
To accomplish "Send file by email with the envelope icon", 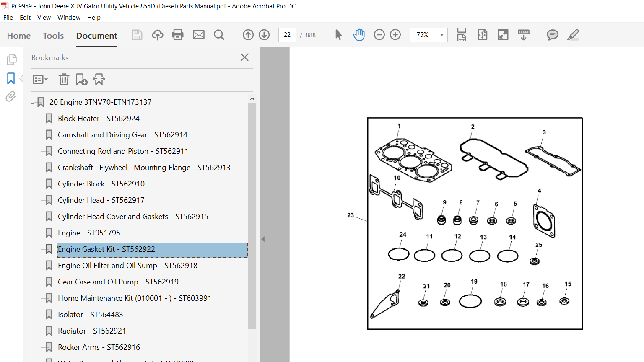I will click(199, 35).
